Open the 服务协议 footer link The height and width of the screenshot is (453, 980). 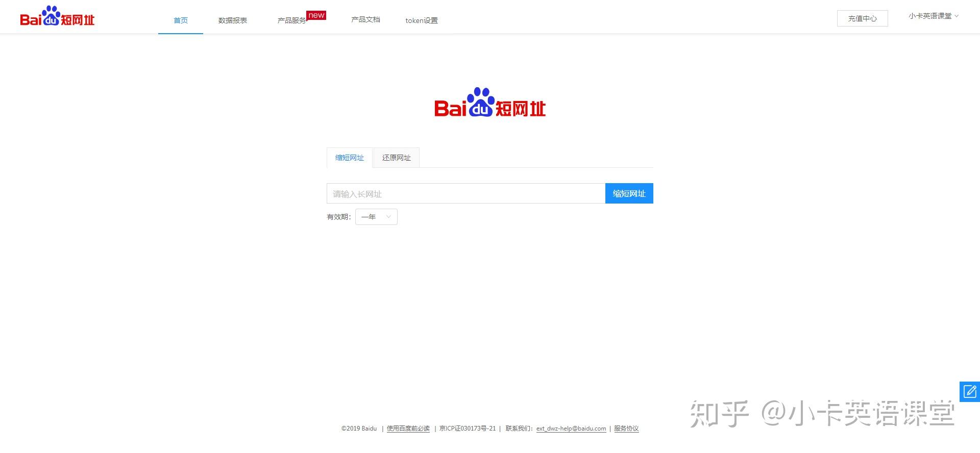tap(626, 429)
